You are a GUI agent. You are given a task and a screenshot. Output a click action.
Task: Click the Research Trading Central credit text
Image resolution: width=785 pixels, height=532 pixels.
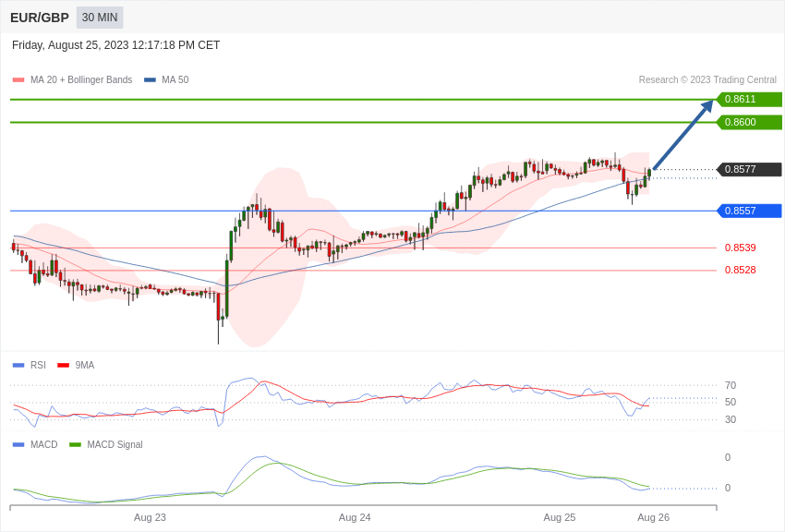[707, 80]
